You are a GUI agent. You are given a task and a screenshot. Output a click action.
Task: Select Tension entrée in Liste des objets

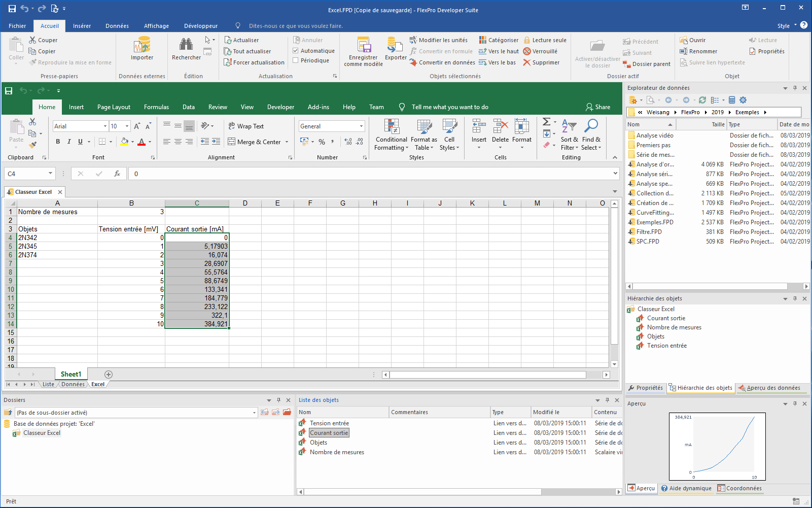pyautogui.click(x=329, y=423)
